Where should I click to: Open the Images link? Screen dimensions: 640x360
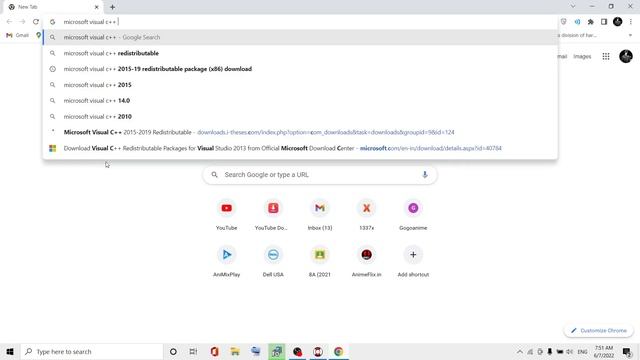(x=582, y=56)
